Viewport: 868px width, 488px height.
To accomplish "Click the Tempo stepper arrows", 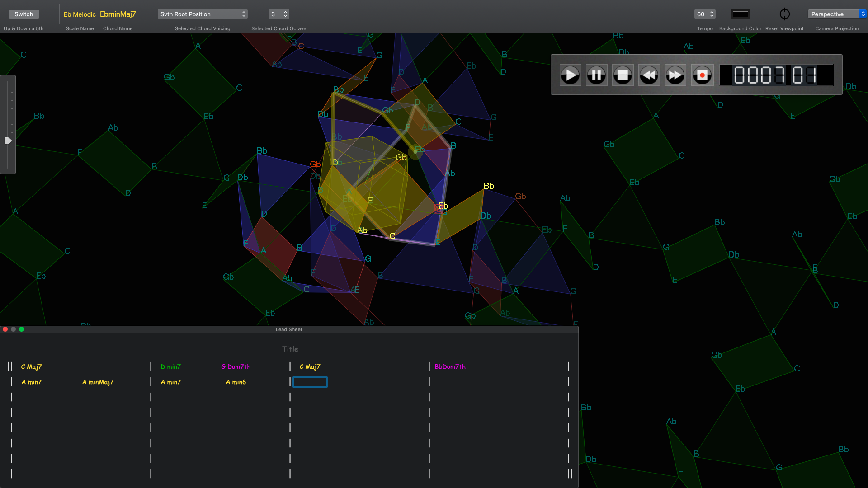I will pyautogui.click(x=712, y=14).
